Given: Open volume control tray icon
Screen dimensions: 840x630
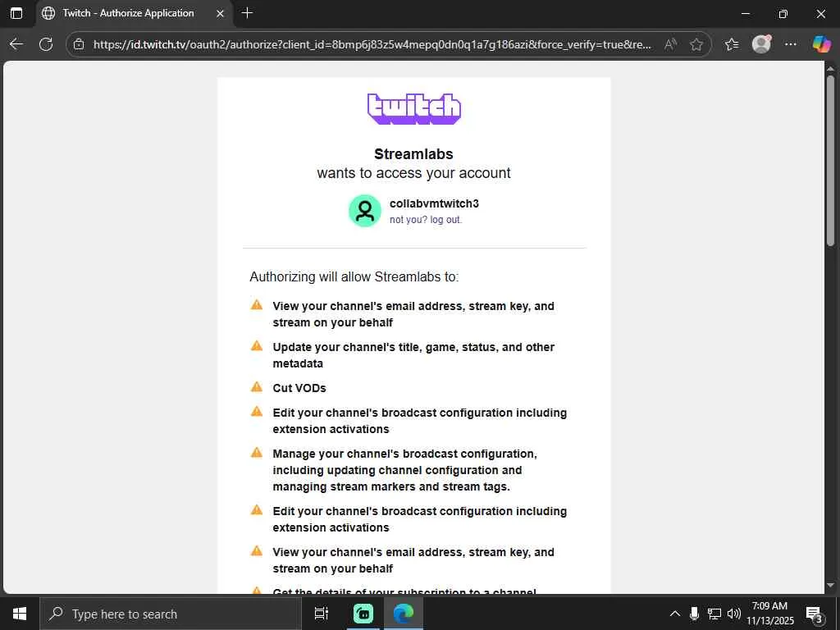Looking at the screenshot, I should click(x=734, y=614).
